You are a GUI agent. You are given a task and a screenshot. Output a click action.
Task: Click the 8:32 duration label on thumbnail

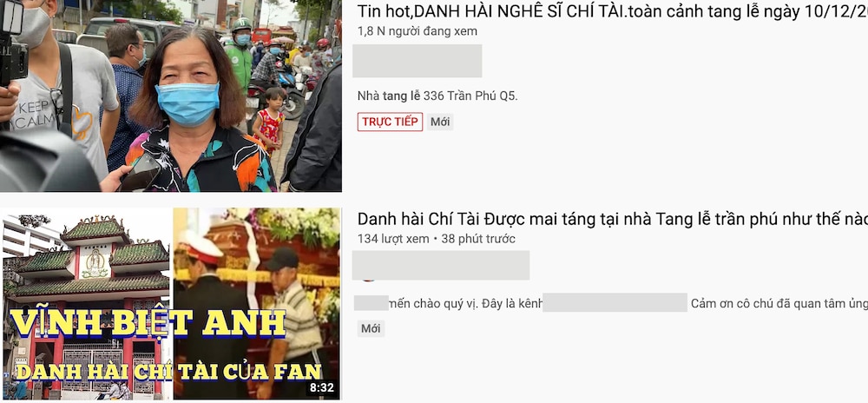322,387
